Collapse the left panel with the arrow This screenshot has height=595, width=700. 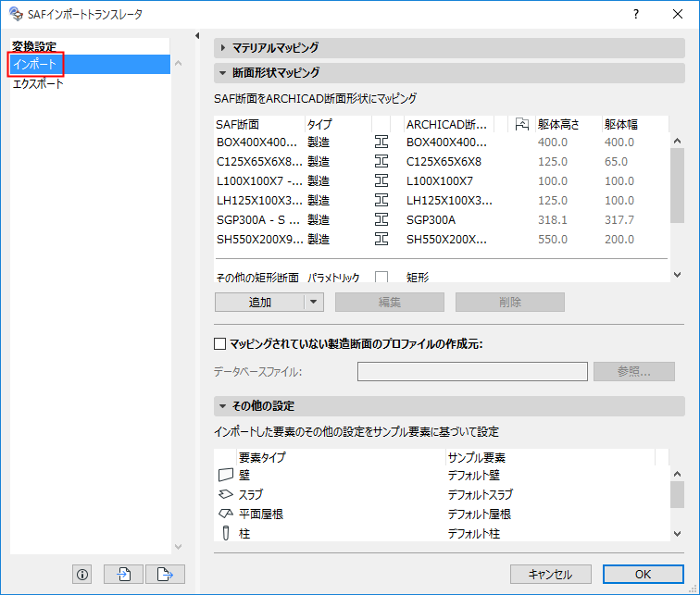tap(197, 36)
